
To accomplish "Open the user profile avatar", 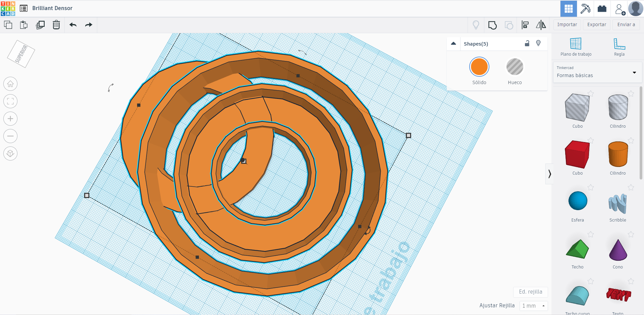I will (636, 8).
